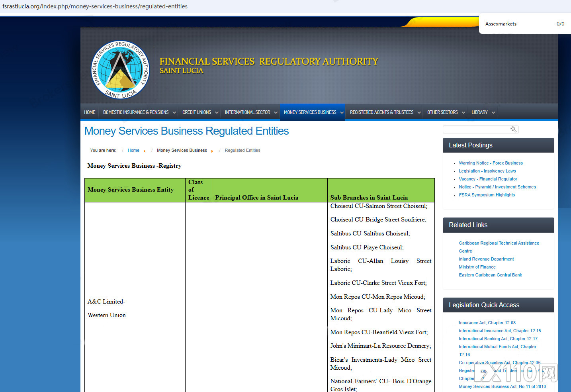The image size is (571, 392).
Task: Expand the Domestic Insurance & Pensions chevron
Action: pyautogui.click(x=174, y=113)
